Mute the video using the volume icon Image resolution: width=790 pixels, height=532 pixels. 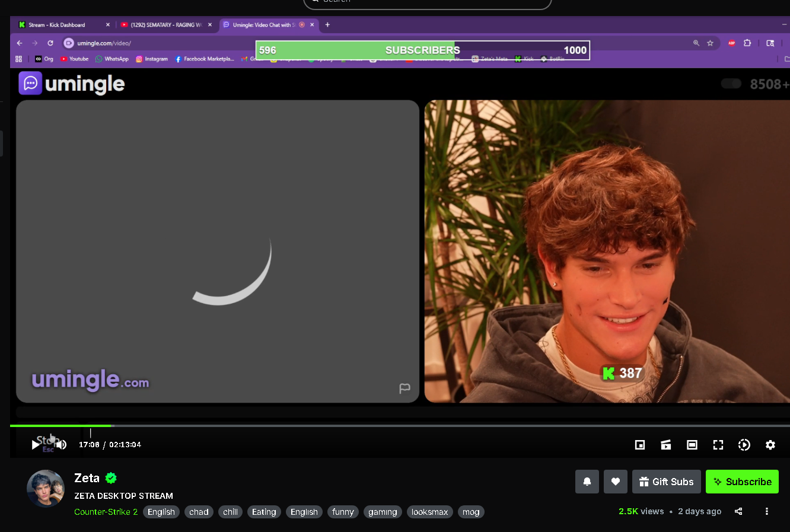point(61,445)
